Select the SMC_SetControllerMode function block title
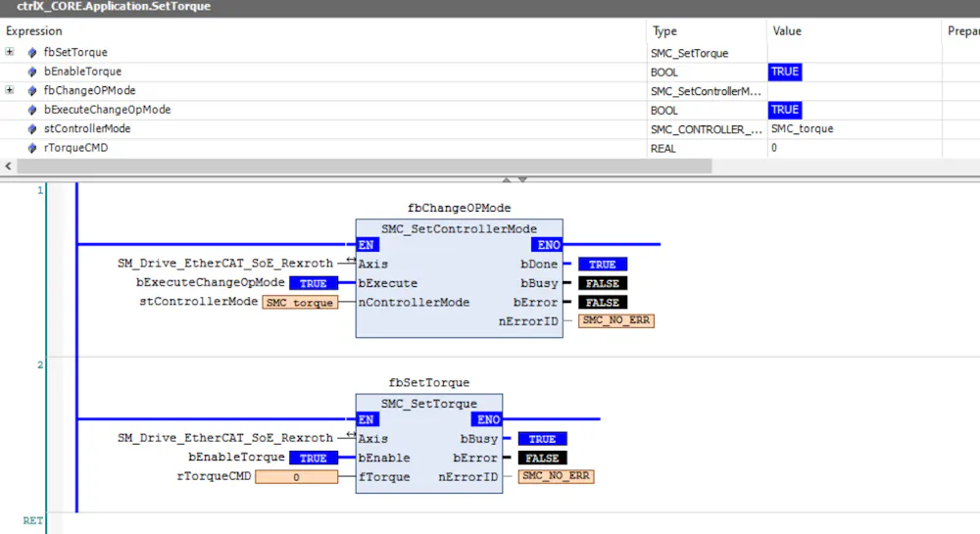This screenshot has width=980, height=534. tap(459, 228)
